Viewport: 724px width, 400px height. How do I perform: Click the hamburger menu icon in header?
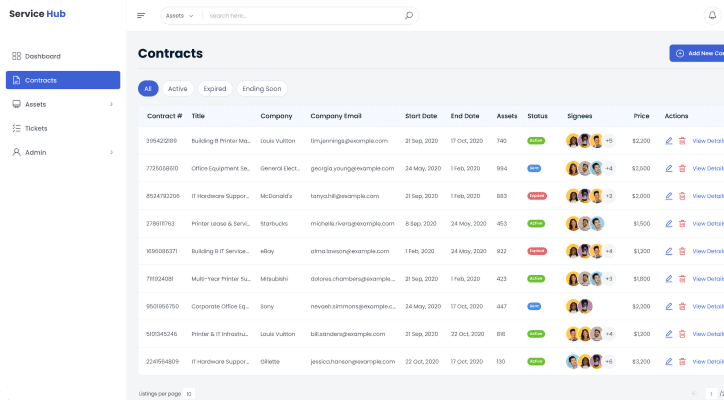pos(141,16)
